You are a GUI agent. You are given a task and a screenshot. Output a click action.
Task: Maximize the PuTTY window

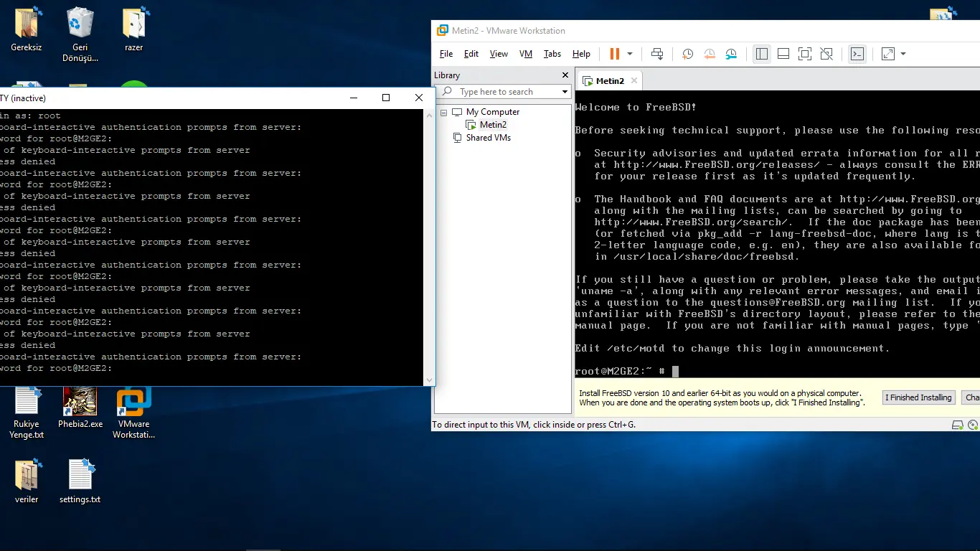tap(386, 98)
